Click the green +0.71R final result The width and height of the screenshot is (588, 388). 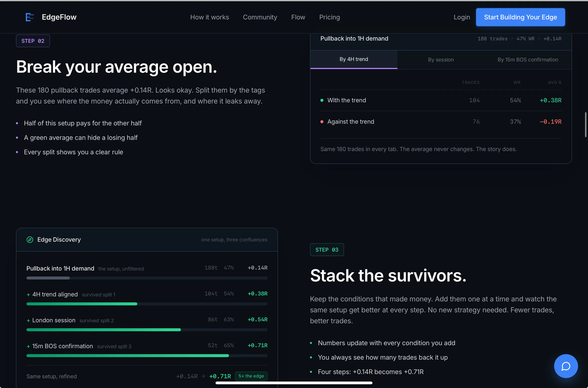click(220, 376)
